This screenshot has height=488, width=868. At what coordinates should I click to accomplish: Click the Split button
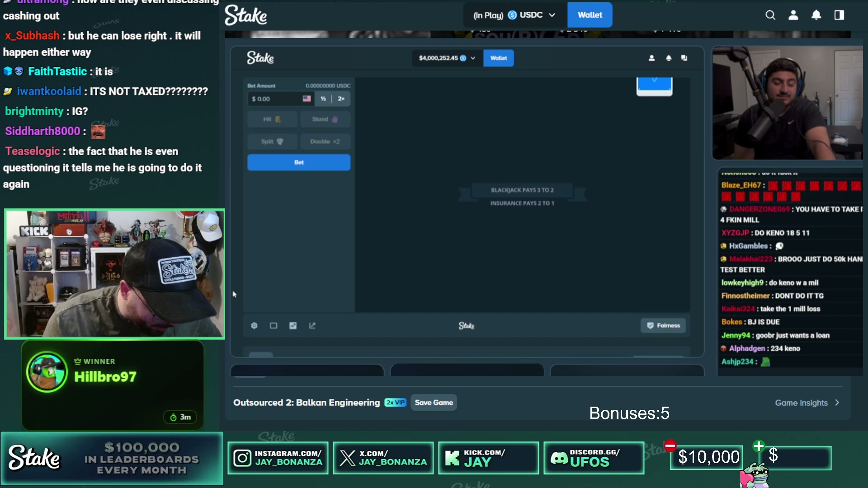(x=272, y=141)
